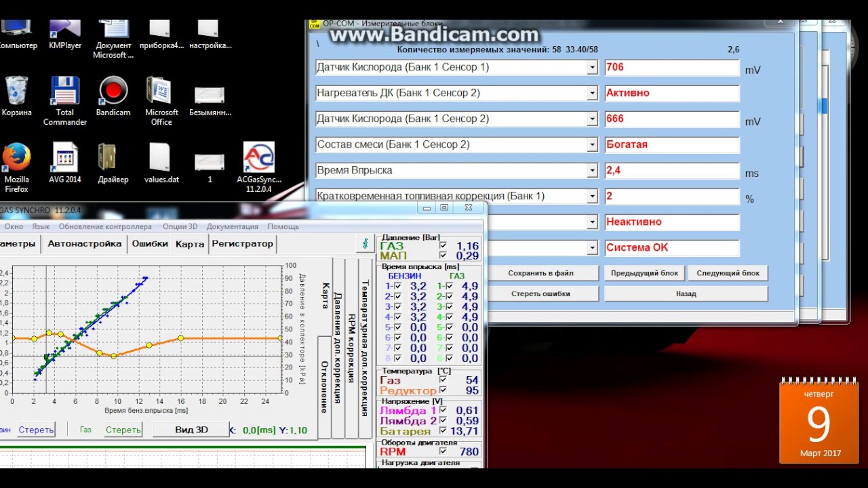Expand the dropdown beside the Система ОК value

point(592,248)
